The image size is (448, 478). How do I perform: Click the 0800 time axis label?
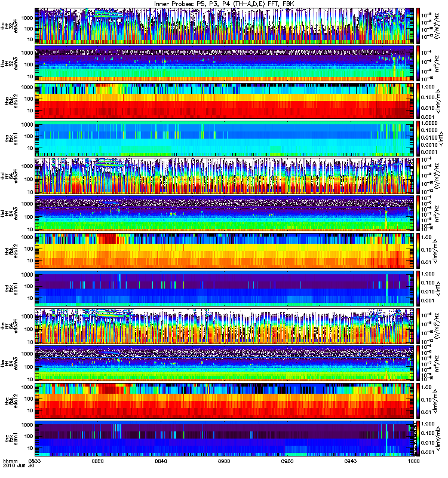(x=34, y=461)
